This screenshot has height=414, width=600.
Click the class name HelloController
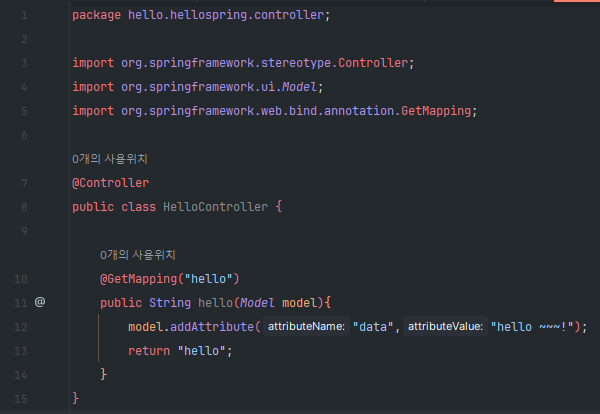coord(215,207)
